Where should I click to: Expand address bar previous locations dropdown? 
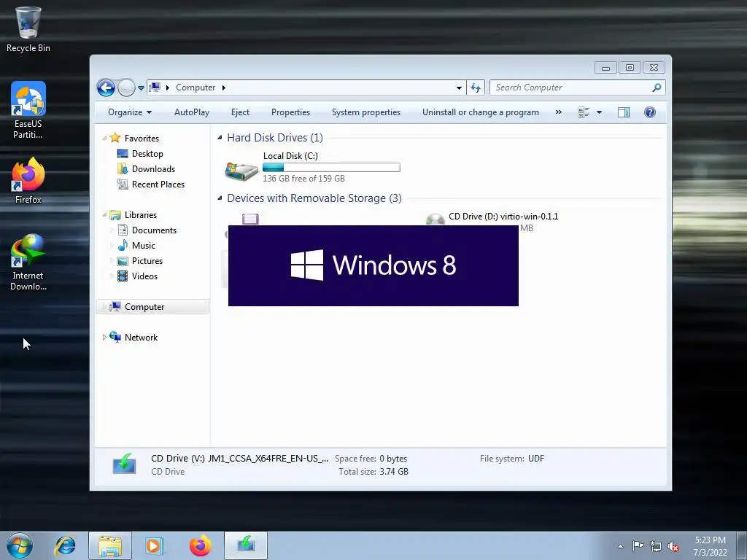459,87
